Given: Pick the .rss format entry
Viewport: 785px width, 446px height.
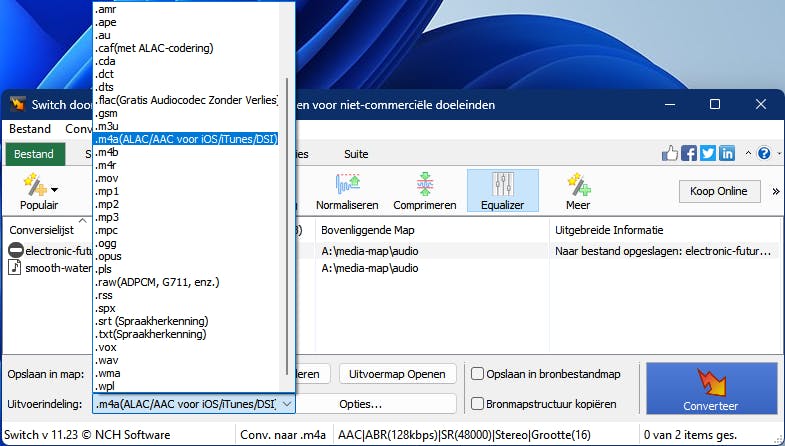Looking at the screenshot, I should [186, 295].
